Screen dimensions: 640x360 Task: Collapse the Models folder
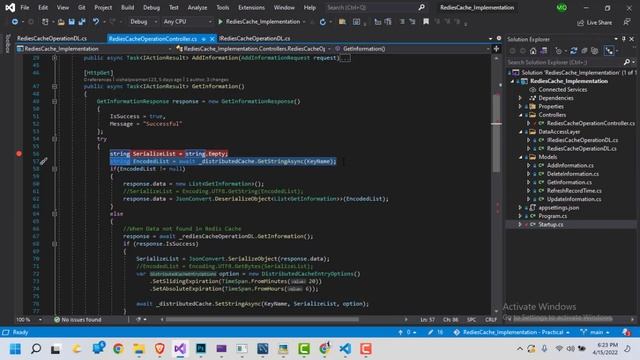(520, 157)
